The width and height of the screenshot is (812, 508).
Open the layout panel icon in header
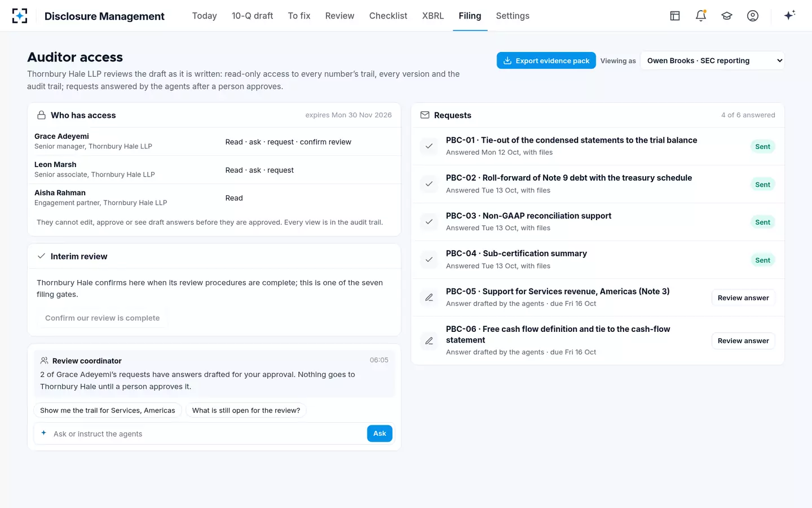(x=675, y=16)
